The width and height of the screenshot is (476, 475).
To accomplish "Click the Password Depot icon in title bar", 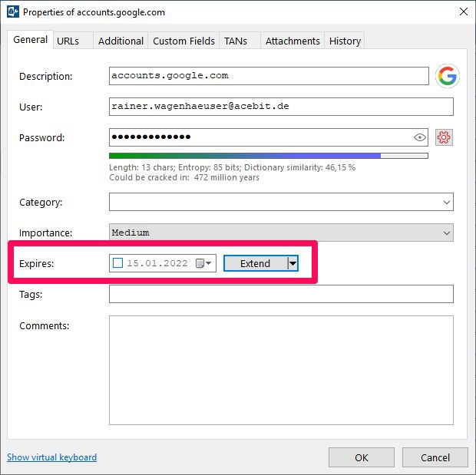I will pyautogui.click(x=13, y=12).
